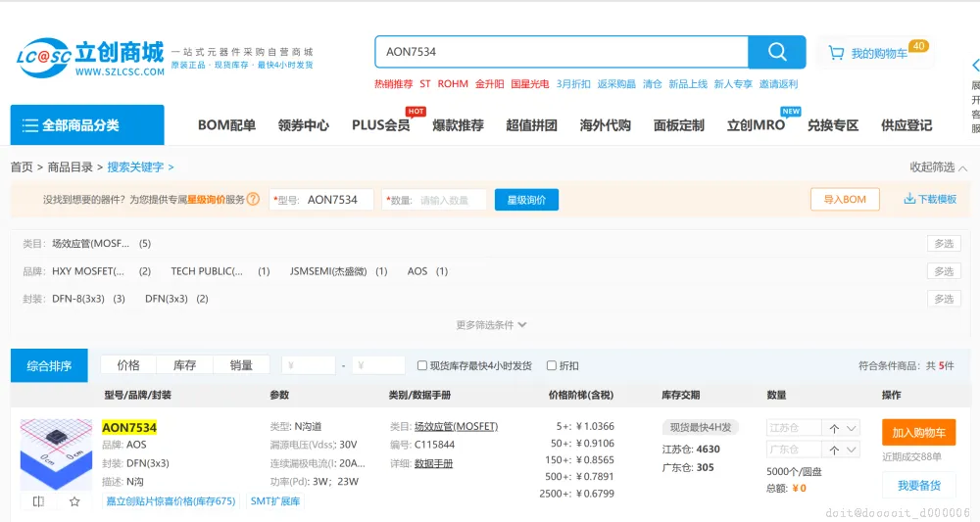Expand 更多筛选条件 filters

pos(491,325)
